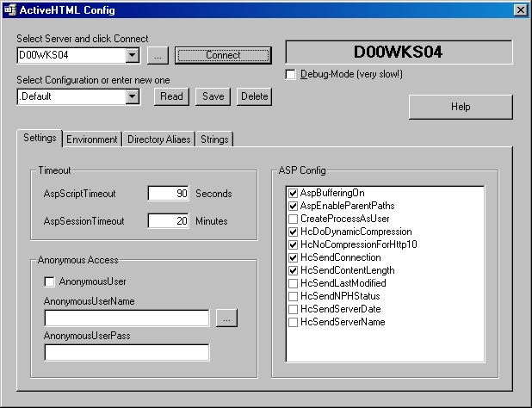Enable CreateProcessAsUser option

(294, 219)
